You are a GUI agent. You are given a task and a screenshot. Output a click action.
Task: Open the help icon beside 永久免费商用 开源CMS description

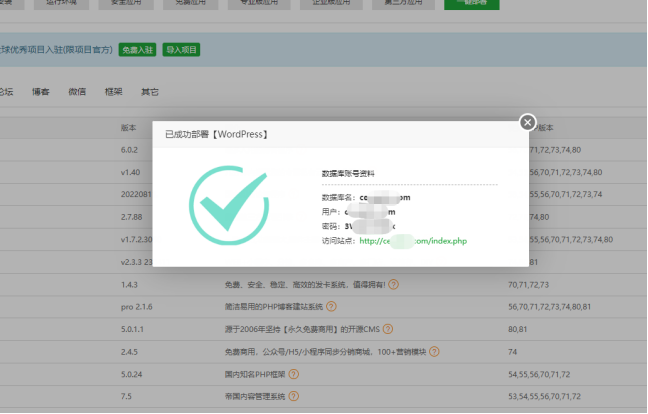[x=388, y=329]
